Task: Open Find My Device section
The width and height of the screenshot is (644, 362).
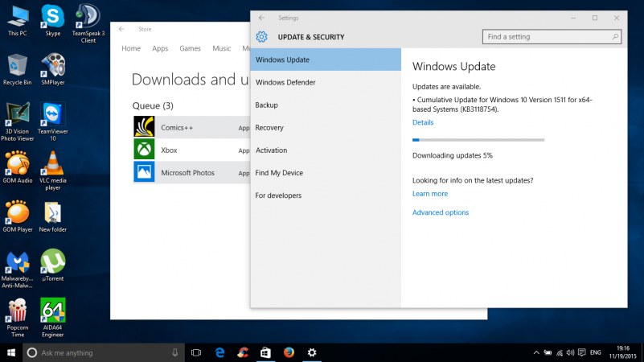Action: coord(326,173)
